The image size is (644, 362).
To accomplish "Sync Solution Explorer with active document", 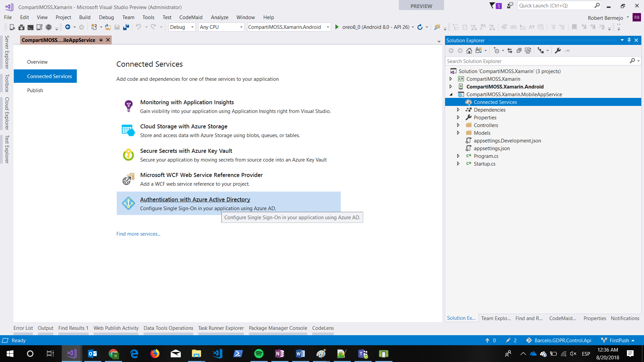I will pyautogui.click(x=510, y=50).
